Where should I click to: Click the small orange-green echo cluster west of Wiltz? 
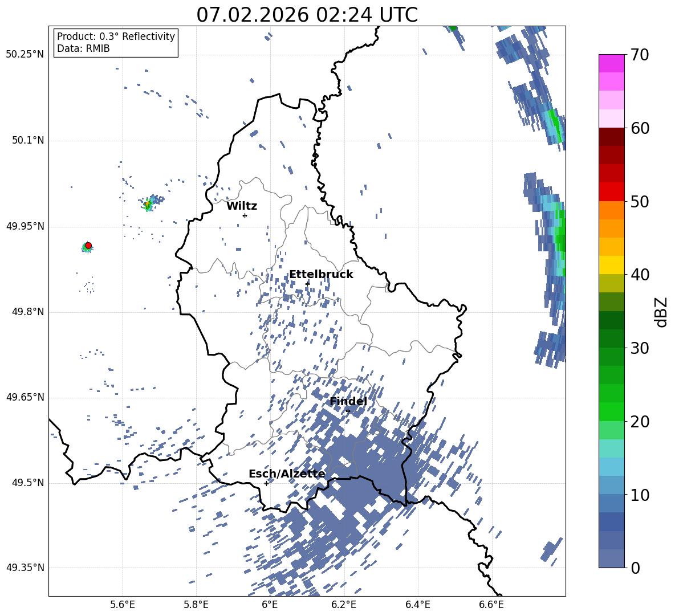pyautogui.click(x=150, y=203)
